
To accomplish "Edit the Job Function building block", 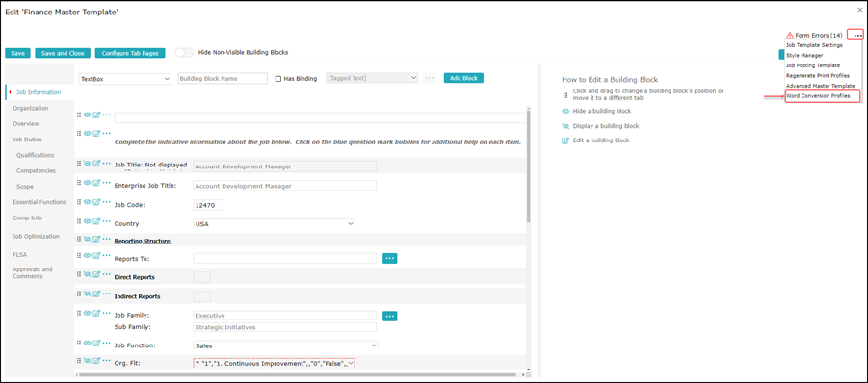I will pos(96,343).
